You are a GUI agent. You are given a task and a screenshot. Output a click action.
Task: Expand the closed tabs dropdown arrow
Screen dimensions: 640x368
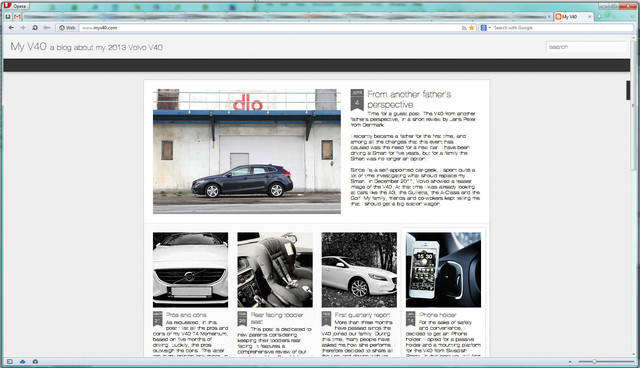tap(632, 17)
